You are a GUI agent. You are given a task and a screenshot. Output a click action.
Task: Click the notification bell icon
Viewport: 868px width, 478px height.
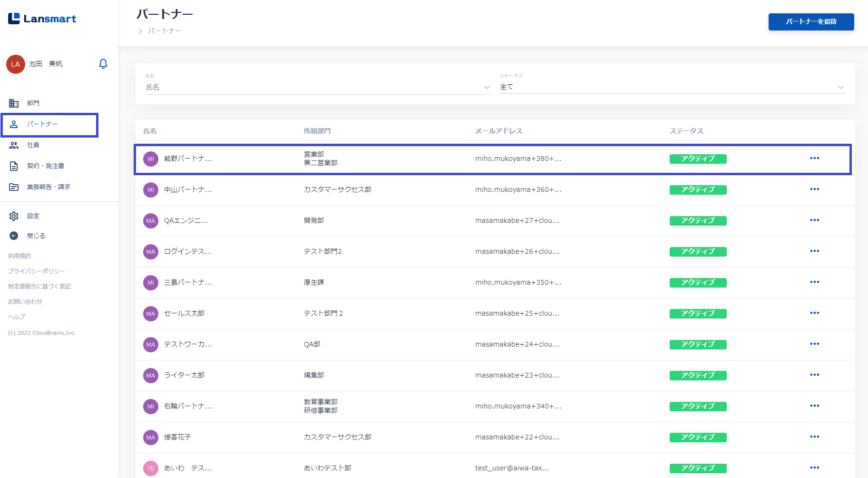pyautogui.click(x=103, y=64)
